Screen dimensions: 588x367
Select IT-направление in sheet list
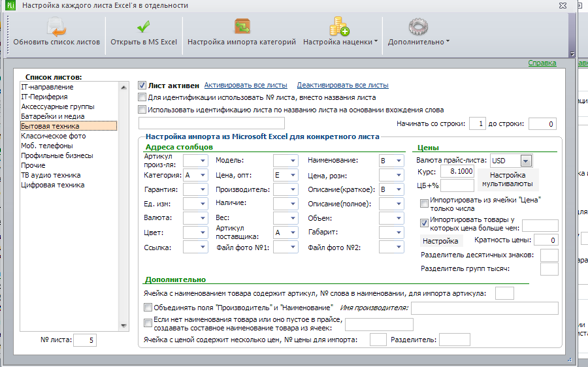tap(47, 87)
